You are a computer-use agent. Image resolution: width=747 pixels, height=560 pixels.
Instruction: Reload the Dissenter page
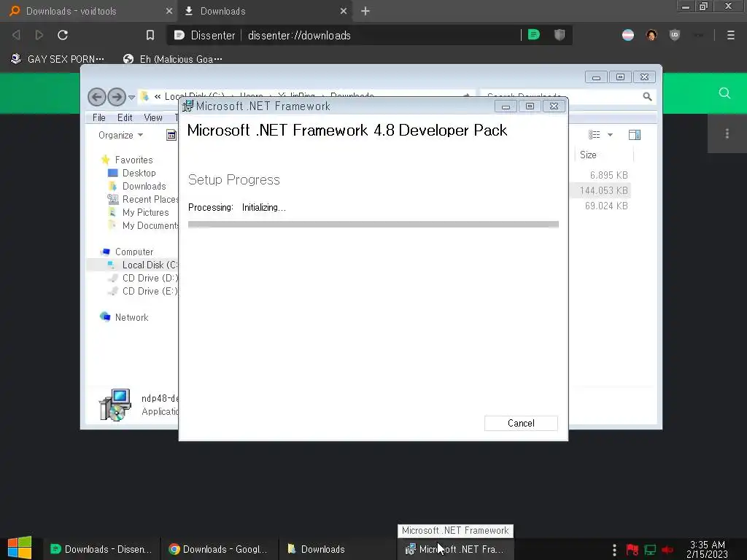[x=63, y=35]
